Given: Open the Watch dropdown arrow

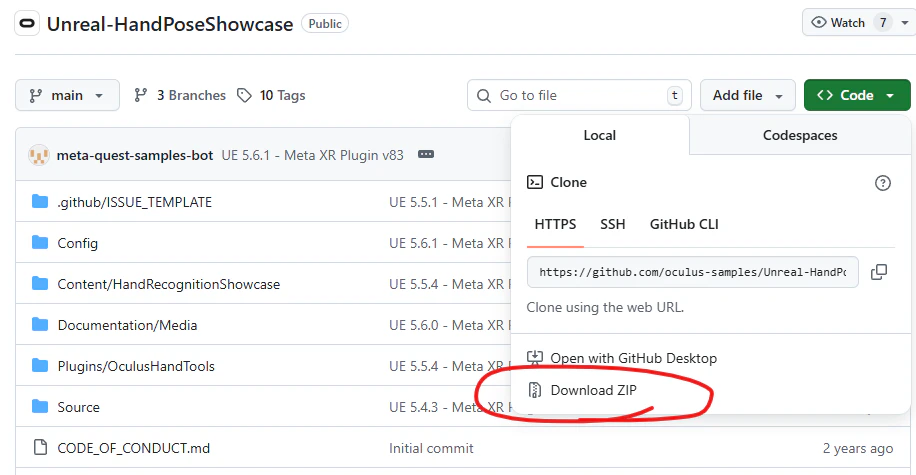Looking at the screenshot, I should click(905, 23).
